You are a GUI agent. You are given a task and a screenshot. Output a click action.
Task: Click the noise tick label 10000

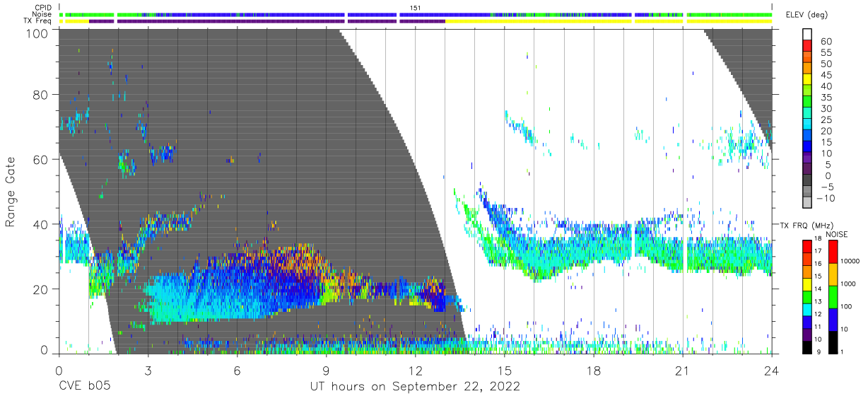(850, 262)
